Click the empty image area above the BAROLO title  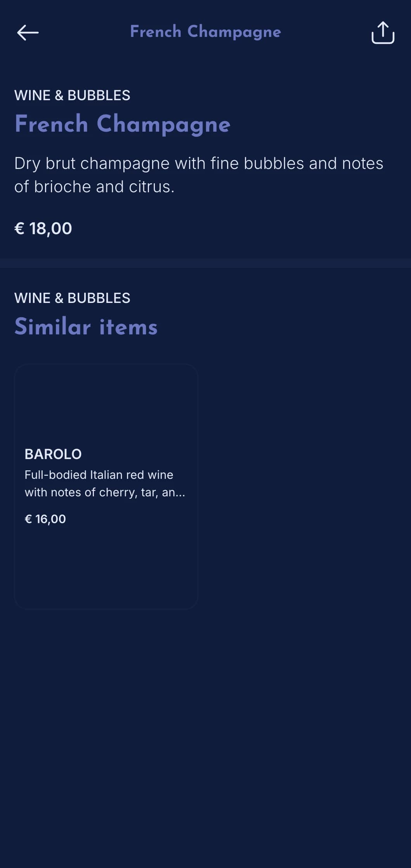[x=106, y=404]
